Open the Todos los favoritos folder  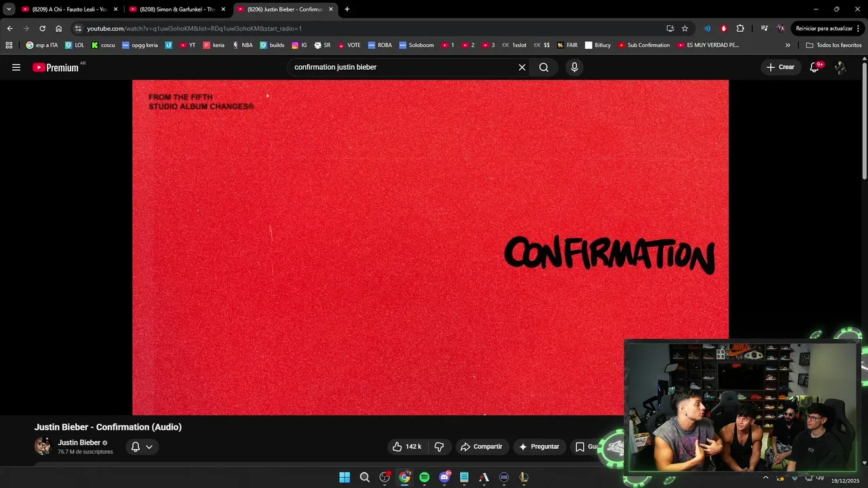[x=833, y=45]
